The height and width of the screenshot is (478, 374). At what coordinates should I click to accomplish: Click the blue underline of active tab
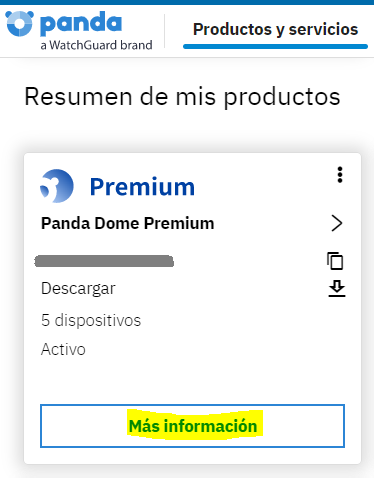pyautogui.click(x=275, y=47)
